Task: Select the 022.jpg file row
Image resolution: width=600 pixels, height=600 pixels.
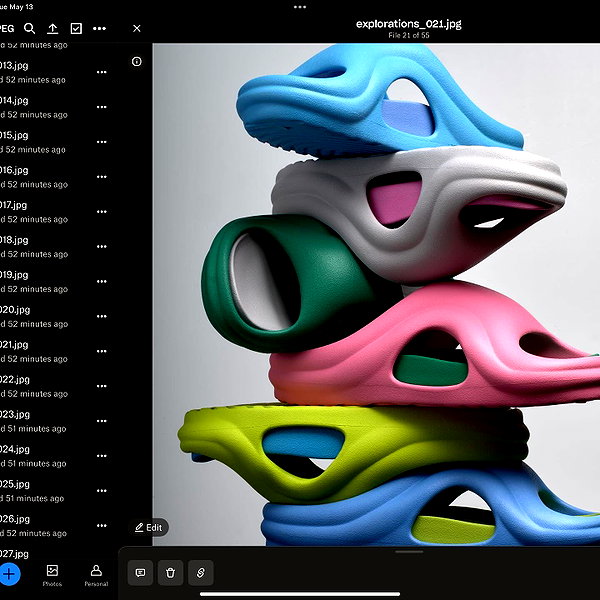Action: click(x=57, y=386)
